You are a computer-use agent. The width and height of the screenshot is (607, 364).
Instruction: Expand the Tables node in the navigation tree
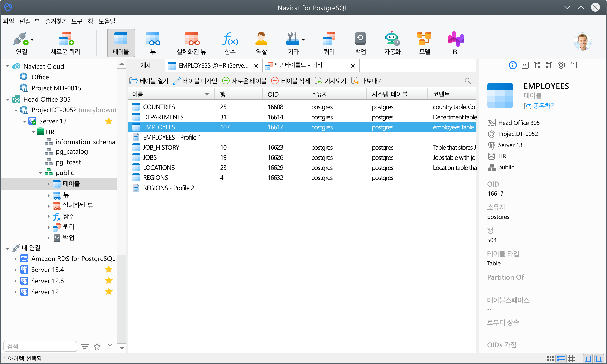49,184
